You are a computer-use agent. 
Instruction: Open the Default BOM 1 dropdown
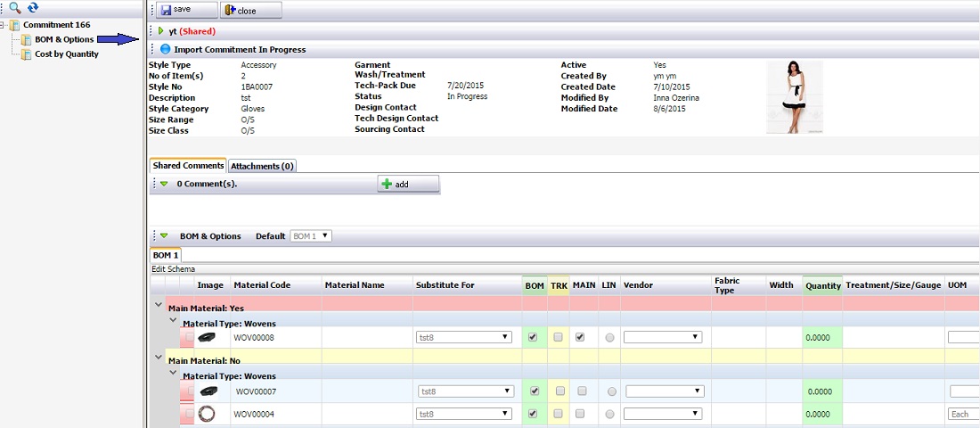(311, 236)
